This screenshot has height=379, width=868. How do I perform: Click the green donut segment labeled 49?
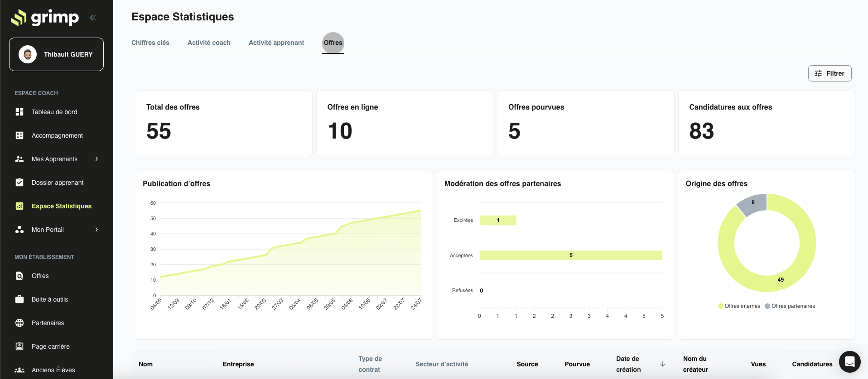coord(781,279)
